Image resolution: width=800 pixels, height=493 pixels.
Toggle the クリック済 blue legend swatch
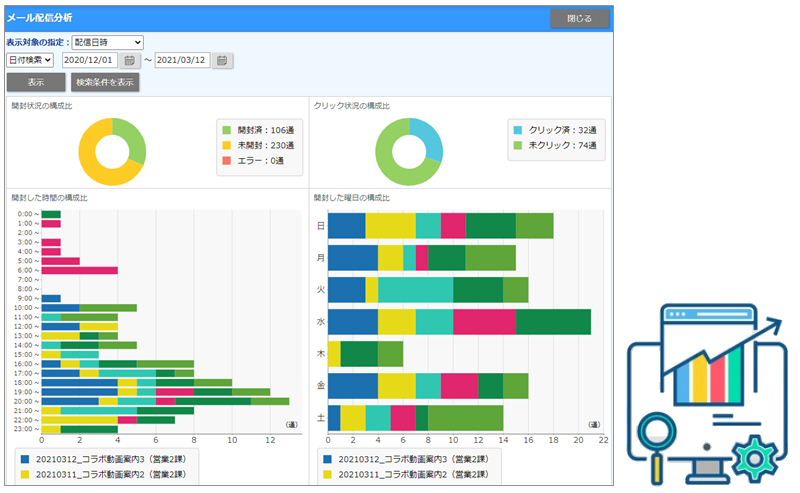click(517, 130)
